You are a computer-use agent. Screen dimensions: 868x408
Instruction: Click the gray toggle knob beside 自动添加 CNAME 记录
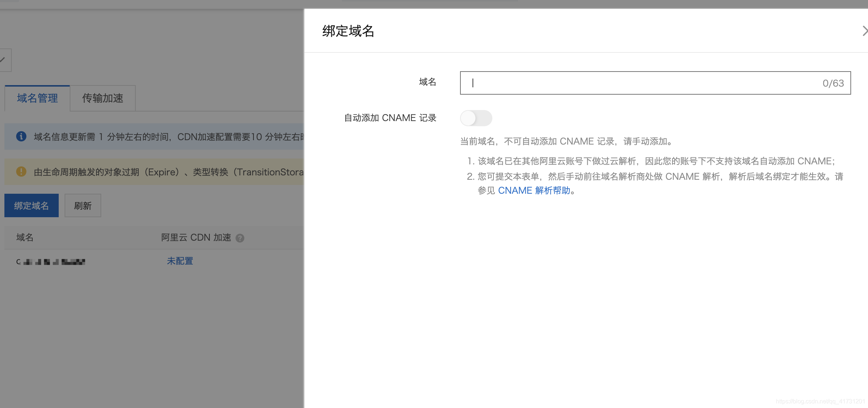click(x=470, y=118)
